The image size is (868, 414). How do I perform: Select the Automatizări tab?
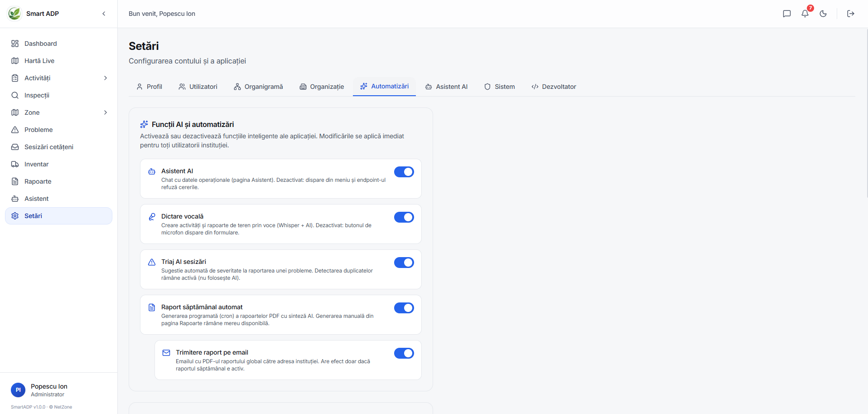[384, 86]
